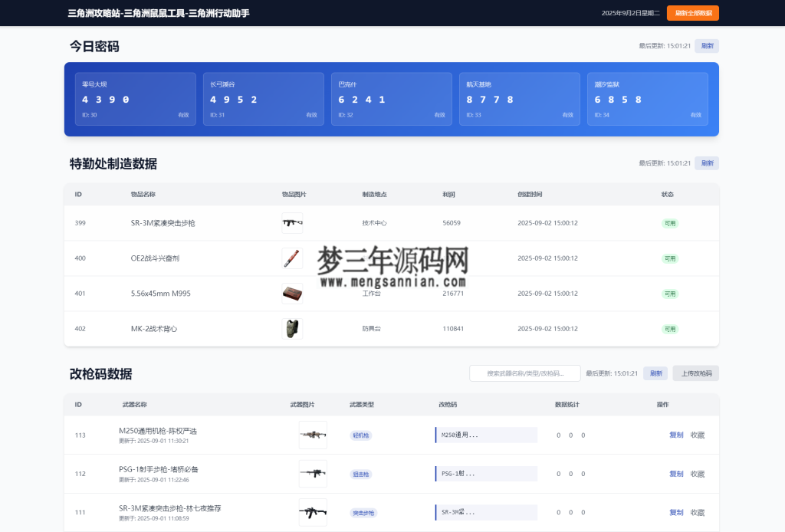Viewport: 785px width, 532px height.
Task: 点击 OE2战斗兴奋剂 的物品图片
Action: pyautogui.click(x=292, y=258)
